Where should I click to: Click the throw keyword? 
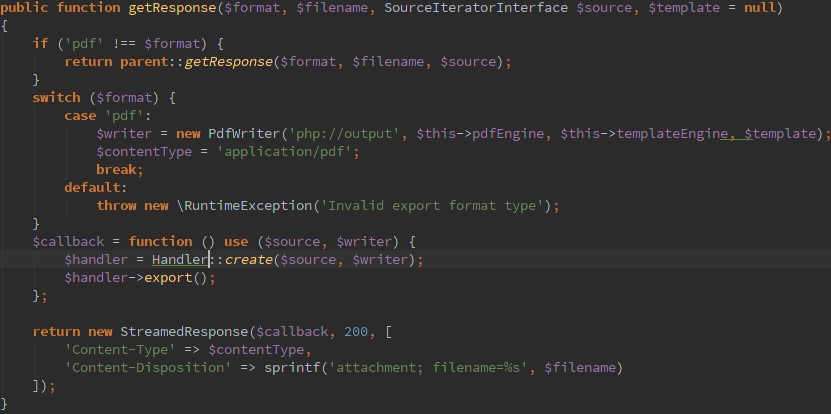pos(116,206)
